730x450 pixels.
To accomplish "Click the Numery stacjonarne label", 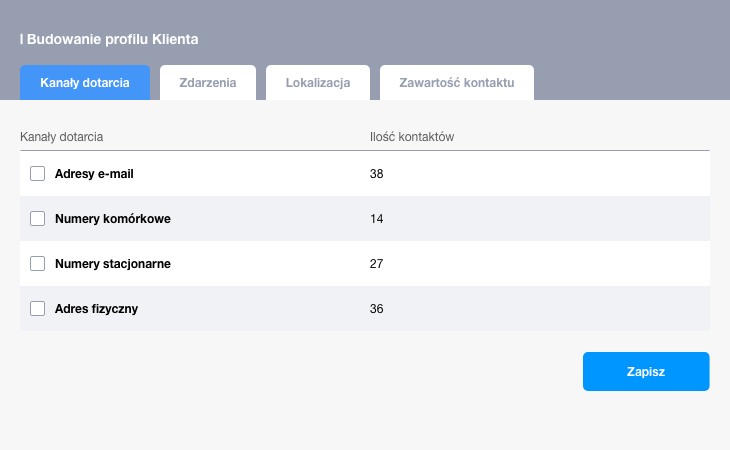I will pyautogui.click(x=113, y=263).
